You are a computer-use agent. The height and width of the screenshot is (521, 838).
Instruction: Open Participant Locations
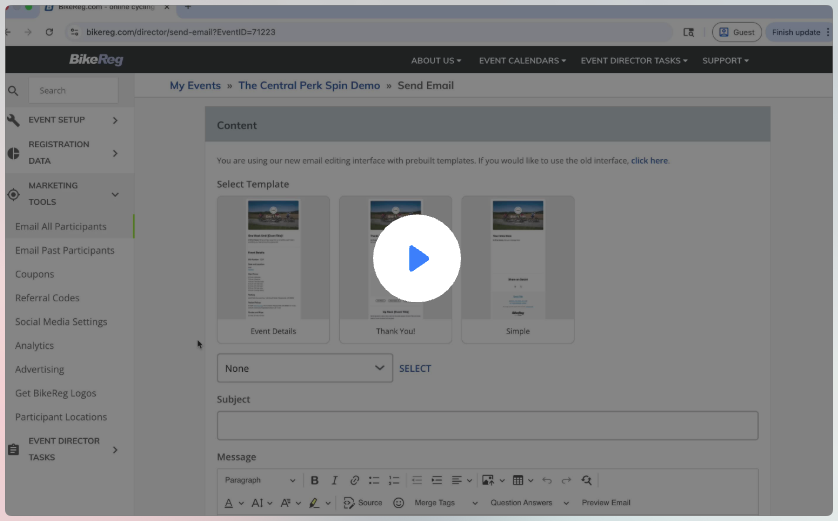pyautogui.click(x=61, y=417)
